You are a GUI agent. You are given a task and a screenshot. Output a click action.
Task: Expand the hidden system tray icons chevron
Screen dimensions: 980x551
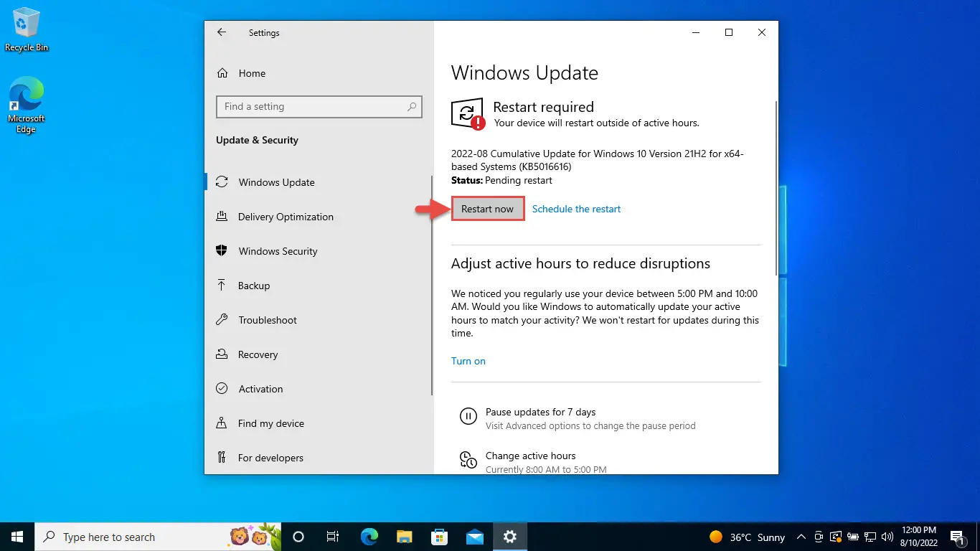tap(802, 537)
